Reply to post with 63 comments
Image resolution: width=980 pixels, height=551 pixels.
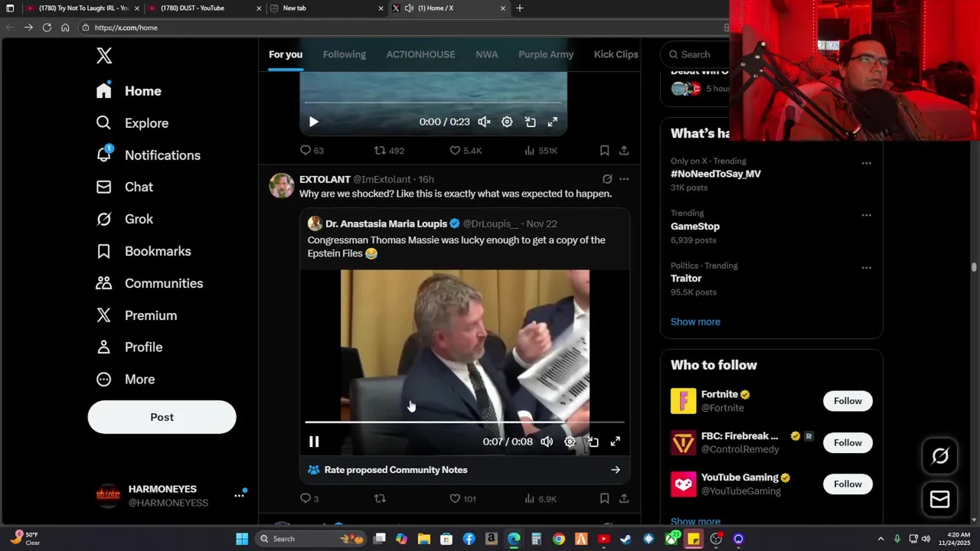[x=312, y=151]
